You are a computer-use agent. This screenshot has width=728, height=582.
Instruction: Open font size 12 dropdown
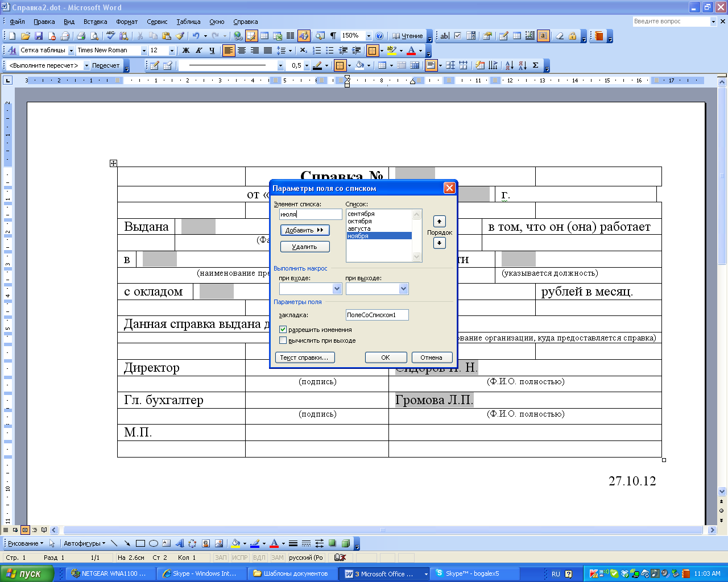tap(172, 51)
